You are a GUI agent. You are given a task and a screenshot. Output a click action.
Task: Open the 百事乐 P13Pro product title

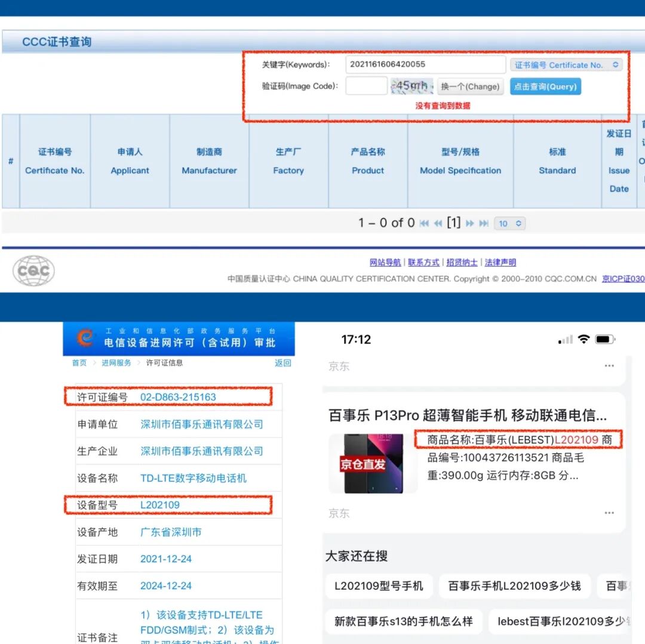pyautogui.click(x=468, y=415)
